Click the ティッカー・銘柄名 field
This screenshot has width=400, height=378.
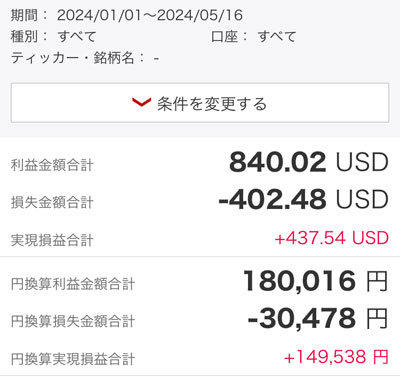(x=85, y=58)
